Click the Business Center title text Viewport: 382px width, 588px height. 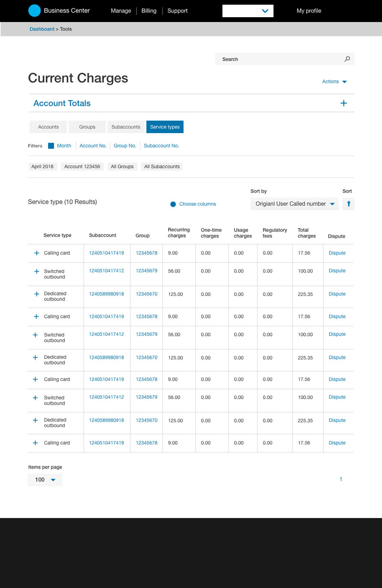pyautogui.click(x=67, y=10)
